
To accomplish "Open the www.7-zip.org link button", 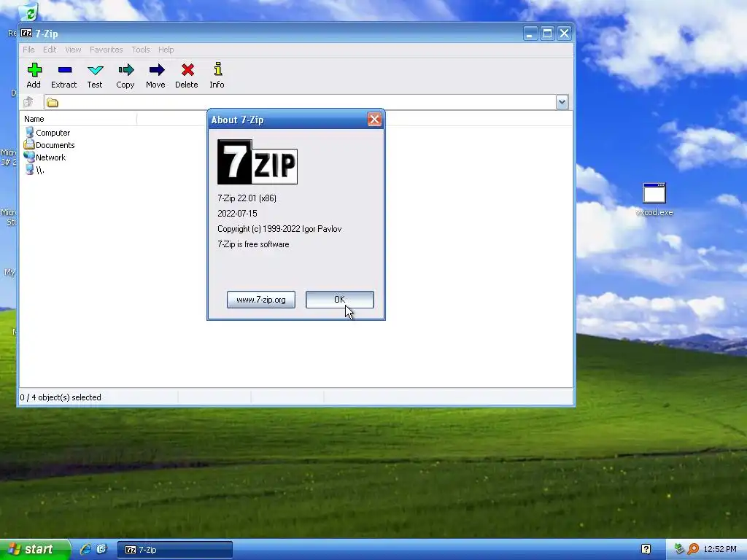I will point(261,300).
